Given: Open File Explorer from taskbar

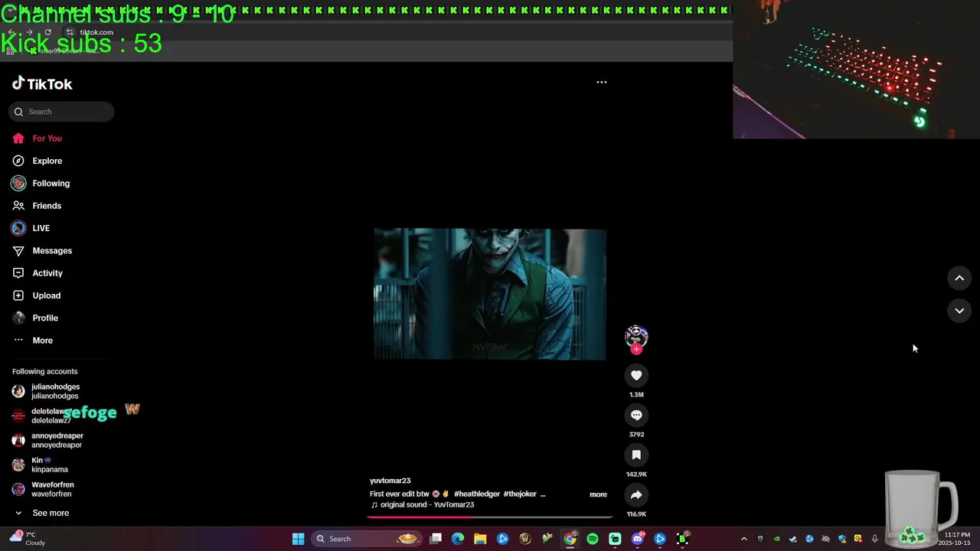Looking at the screenshot, I should 480,539.
